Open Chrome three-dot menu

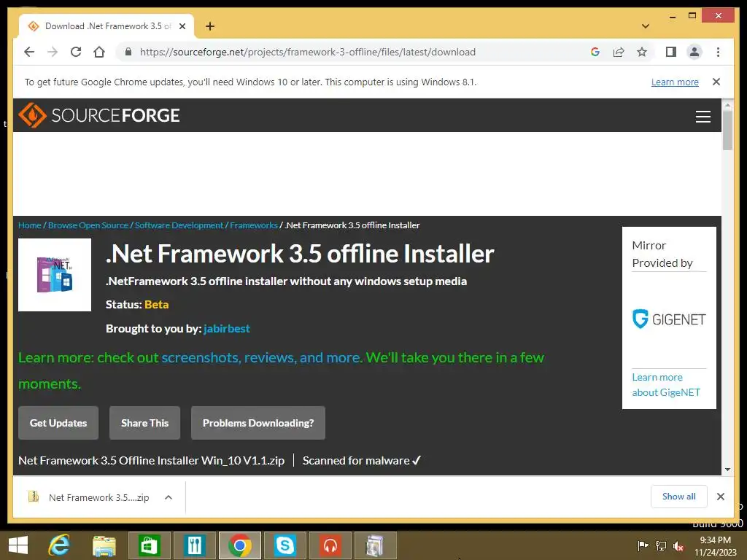click(x=718, y=52)
